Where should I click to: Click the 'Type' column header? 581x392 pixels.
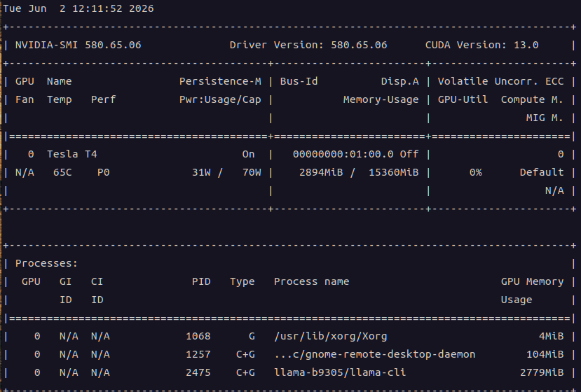pos(242,282)
